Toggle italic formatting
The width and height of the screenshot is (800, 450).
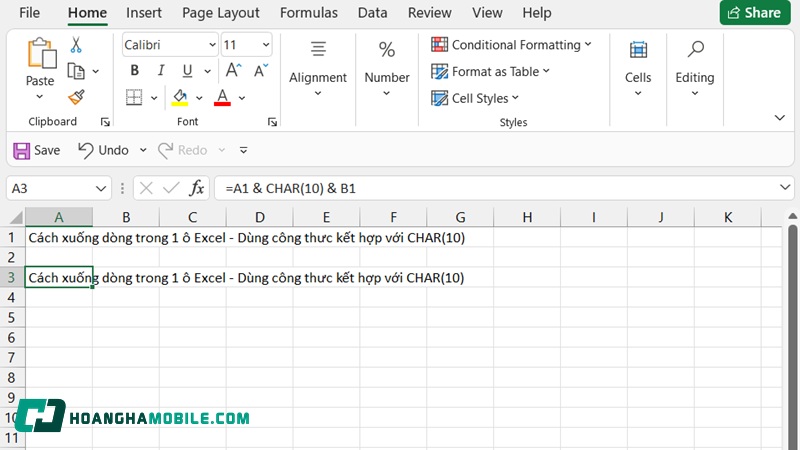[x=161, y=70]
